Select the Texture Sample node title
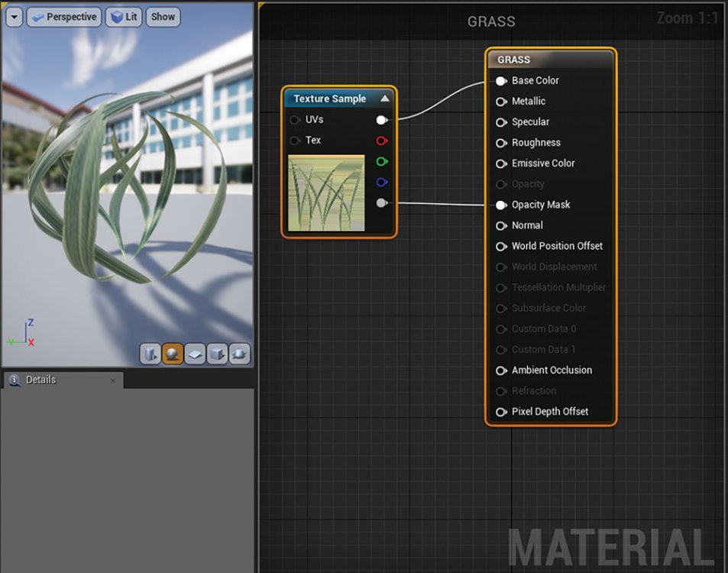 point(330,99)
